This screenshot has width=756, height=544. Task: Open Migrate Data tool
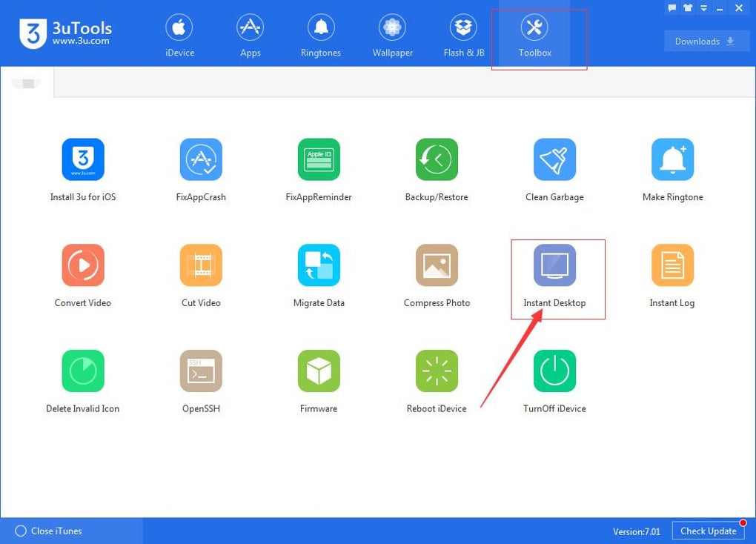tap(319, 265)
